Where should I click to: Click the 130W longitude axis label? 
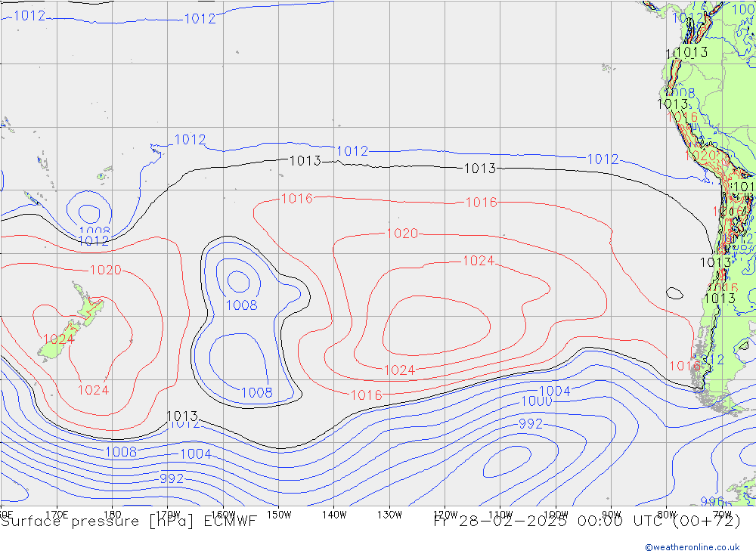389,515
